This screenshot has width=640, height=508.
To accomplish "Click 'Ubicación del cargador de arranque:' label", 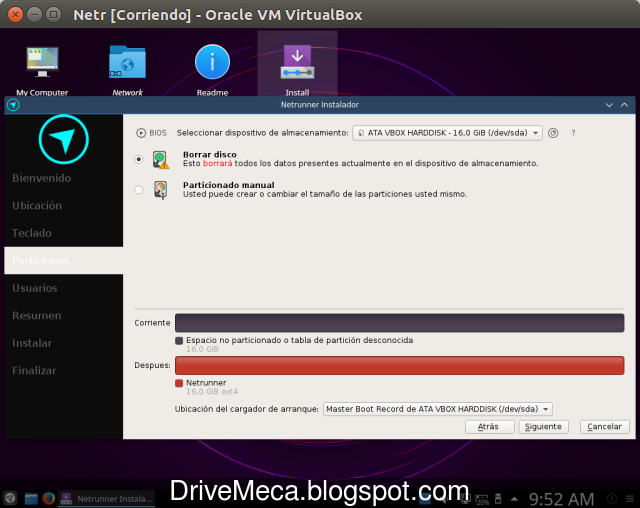I will (247, 409).
